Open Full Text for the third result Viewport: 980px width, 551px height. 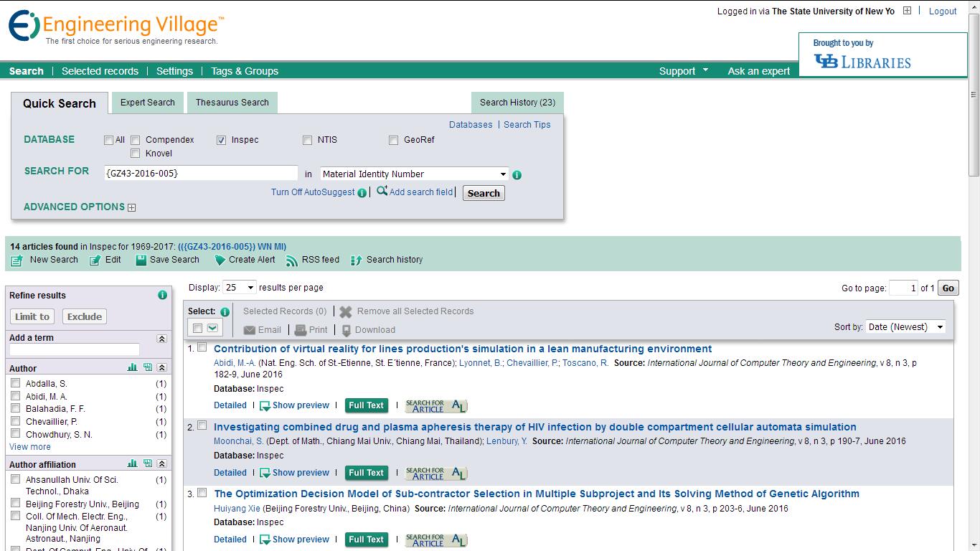pos(366,540)
